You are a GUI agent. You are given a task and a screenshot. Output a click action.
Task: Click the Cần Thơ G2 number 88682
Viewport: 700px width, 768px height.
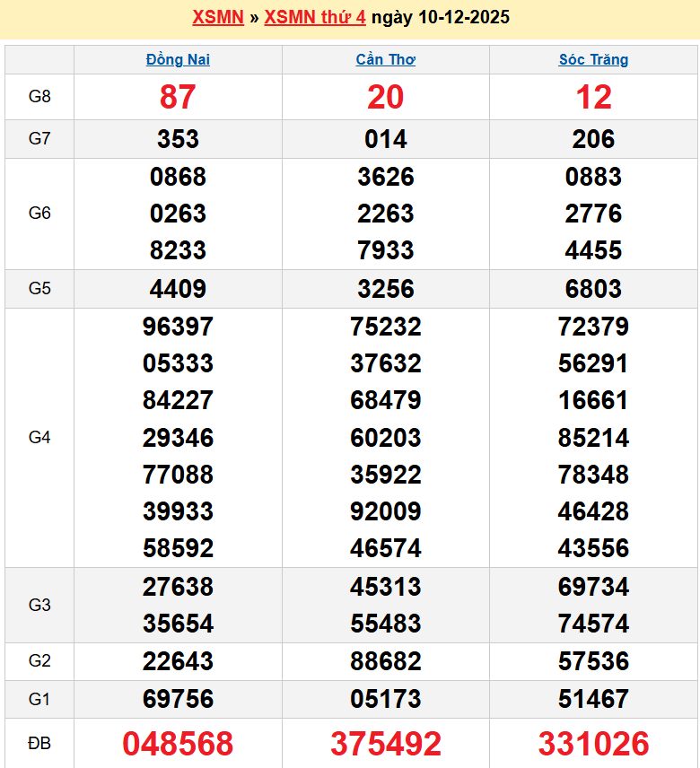click(x=385, y=661)
